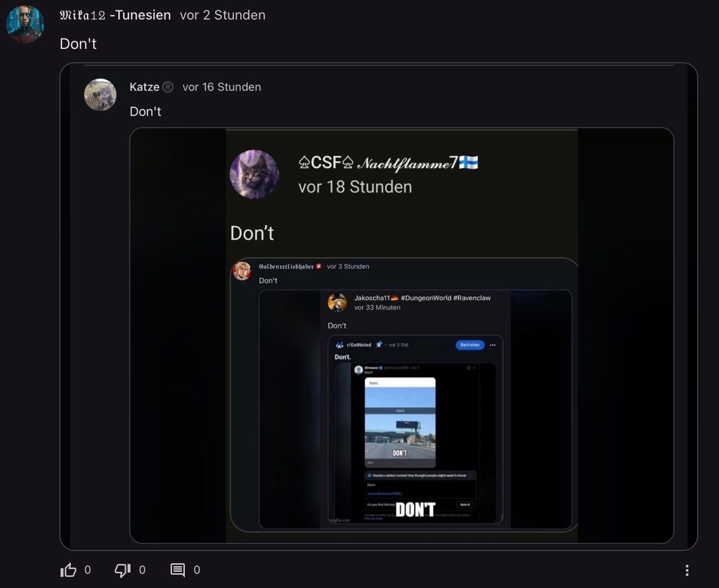
Task: Open the highway billboard meme image
Action: click(400, 422)
